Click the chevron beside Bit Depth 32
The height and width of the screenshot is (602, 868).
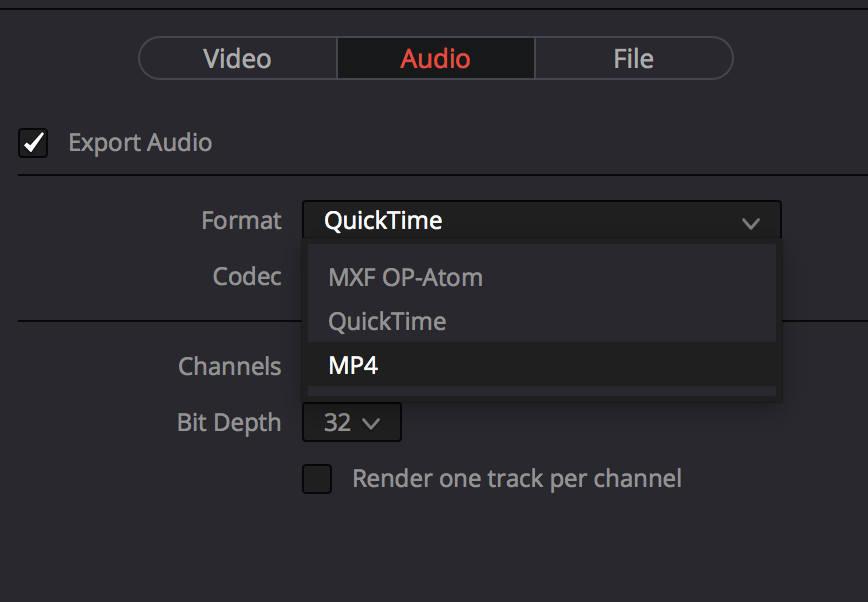click(x=371, y=424)
